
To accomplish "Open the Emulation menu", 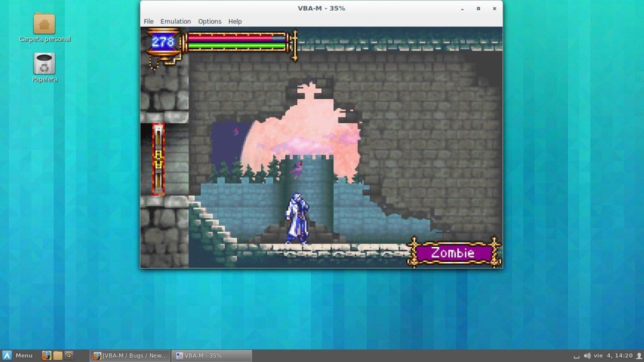I will (x=175, y=21).
